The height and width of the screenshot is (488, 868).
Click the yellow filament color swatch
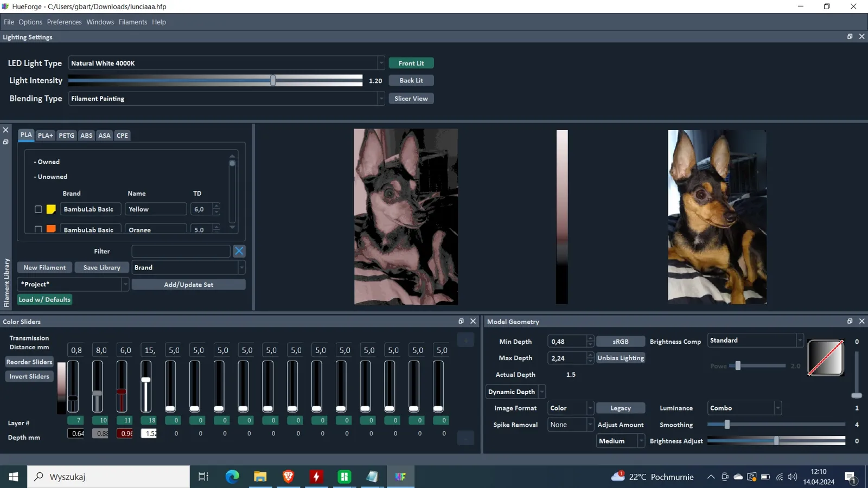51,209
